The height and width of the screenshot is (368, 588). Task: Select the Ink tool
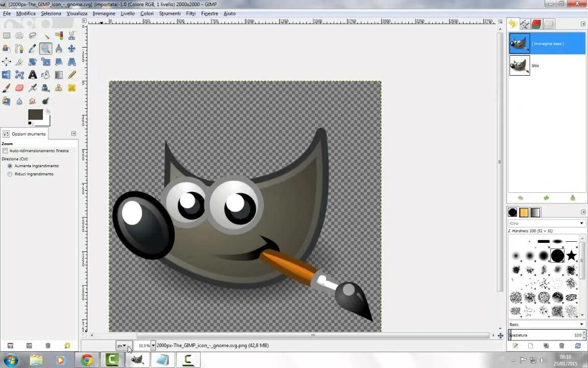pos(46,88)
